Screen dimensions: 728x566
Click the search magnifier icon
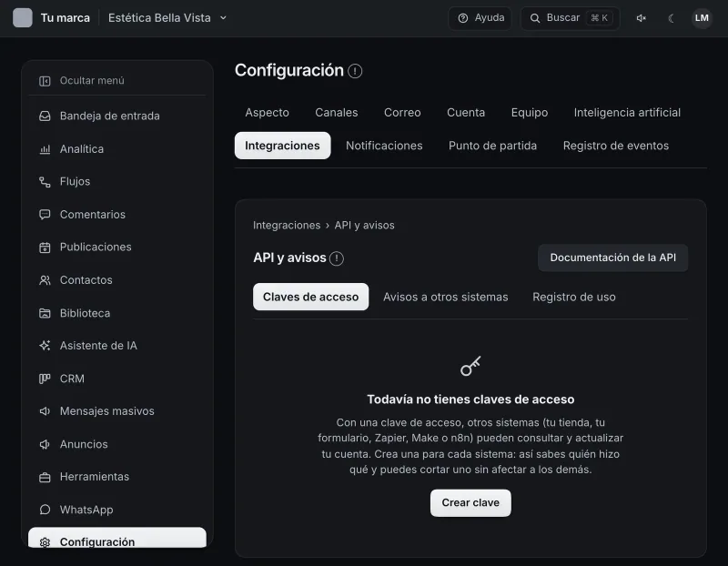pos(535,18)
